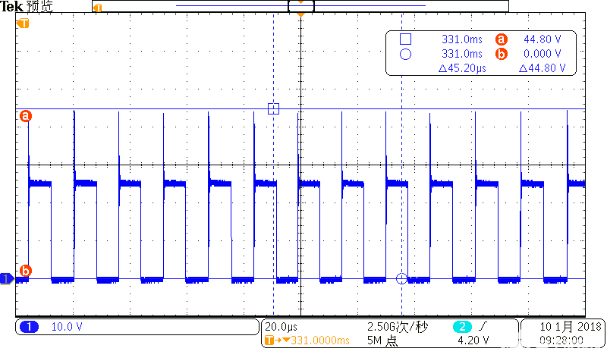Click the Tek logo text at top left
Image resolution: width=607 pixels, height=364 pixels.
[x=11, y=6]
